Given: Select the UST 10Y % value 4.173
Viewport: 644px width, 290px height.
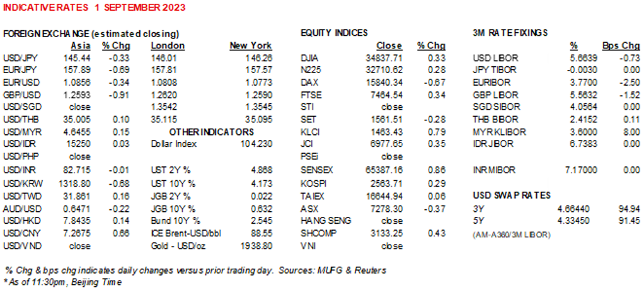Looking at the screenshot, I should [260, 183].
